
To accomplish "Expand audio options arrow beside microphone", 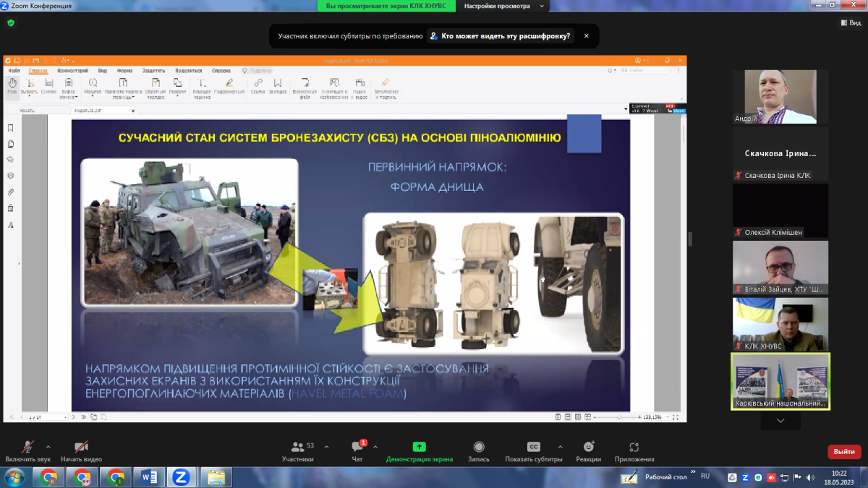I will point(48,447).
